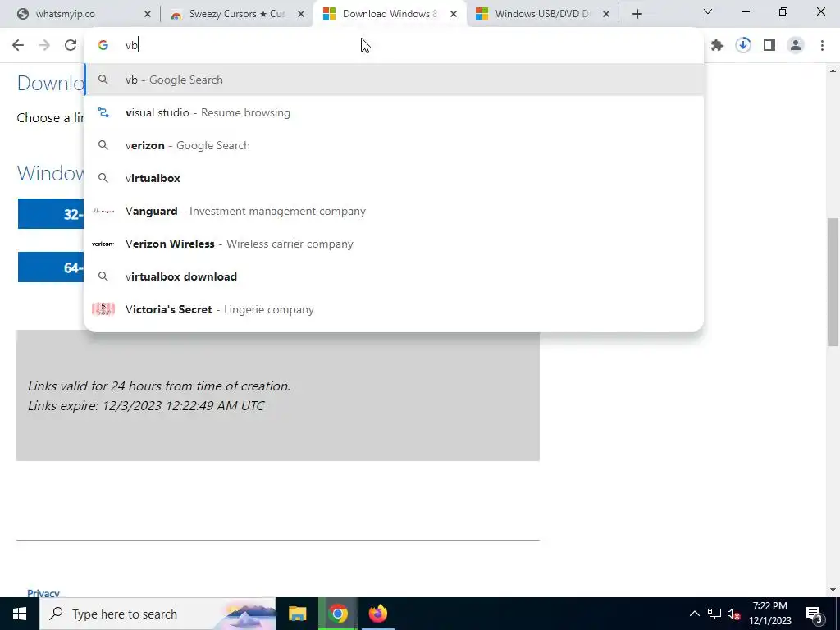
Task: Click the taskbar search box
Action: point(157,614)
